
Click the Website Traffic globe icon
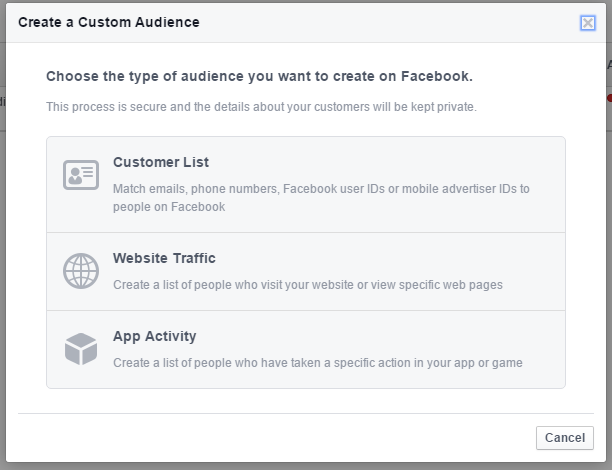(81, 271)
